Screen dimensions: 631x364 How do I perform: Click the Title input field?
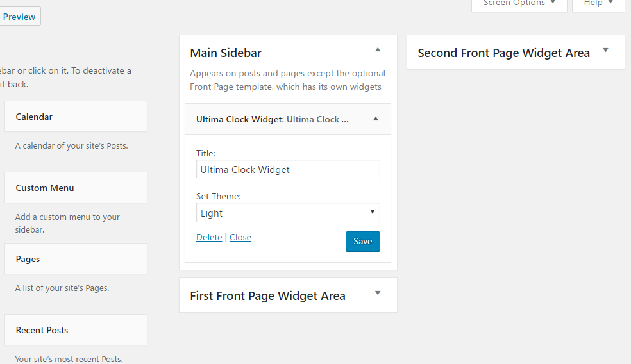(288, 169)
